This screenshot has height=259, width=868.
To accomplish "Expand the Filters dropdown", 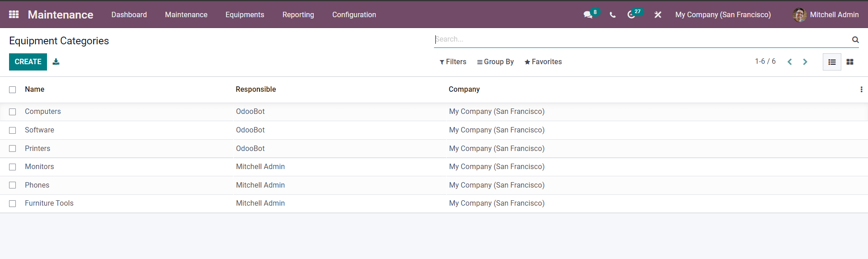I will point(453,62).
